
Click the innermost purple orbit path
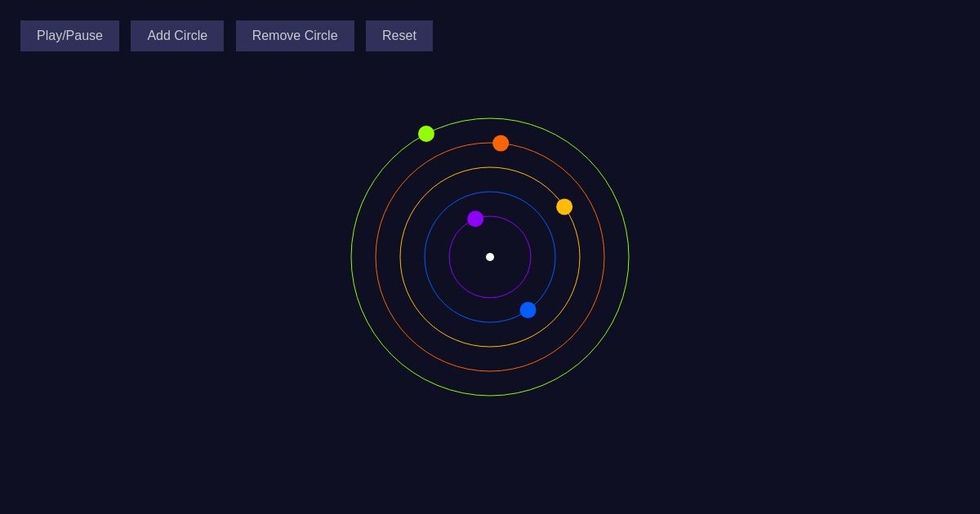coord(490,298)
